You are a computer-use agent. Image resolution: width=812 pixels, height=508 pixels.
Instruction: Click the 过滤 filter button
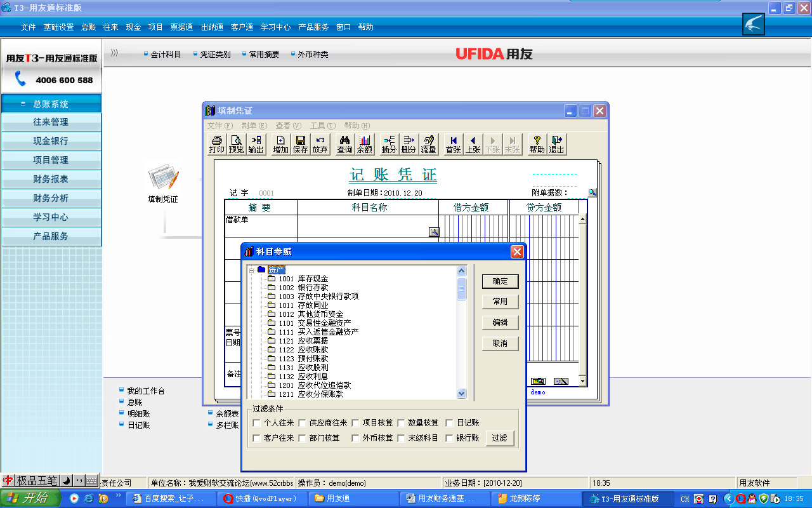(x=499, y=438)
